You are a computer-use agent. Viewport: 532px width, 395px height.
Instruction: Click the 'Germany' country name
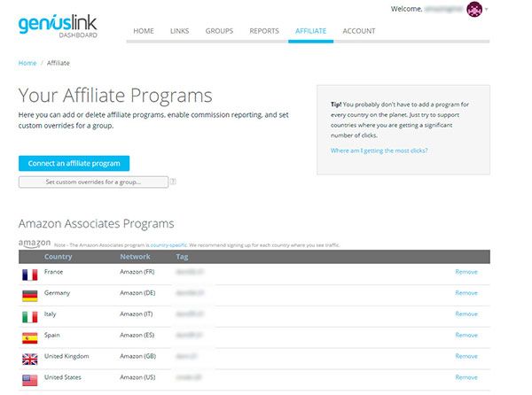pos(57,292)
